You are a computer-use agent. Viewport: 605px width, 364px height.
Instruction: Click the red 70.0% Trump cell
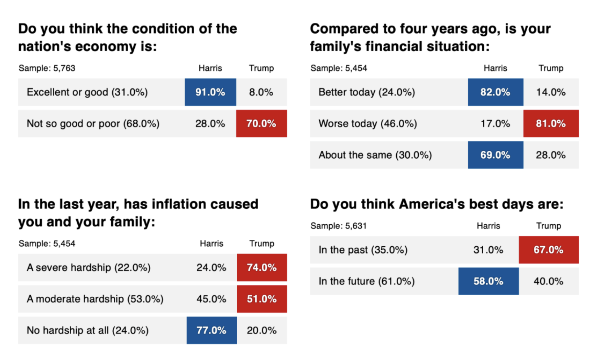tap(261, 124)
